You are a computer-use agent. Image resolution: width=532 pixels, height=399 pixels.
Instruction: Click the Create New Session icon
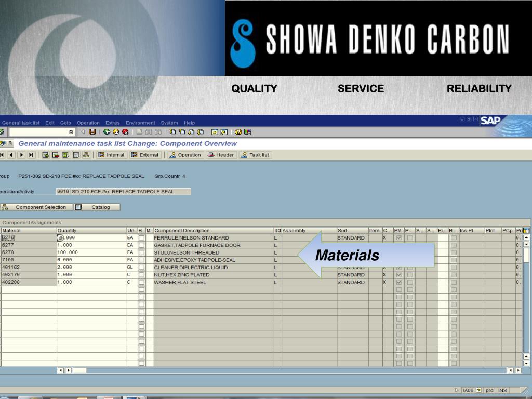tap(215, 132)
